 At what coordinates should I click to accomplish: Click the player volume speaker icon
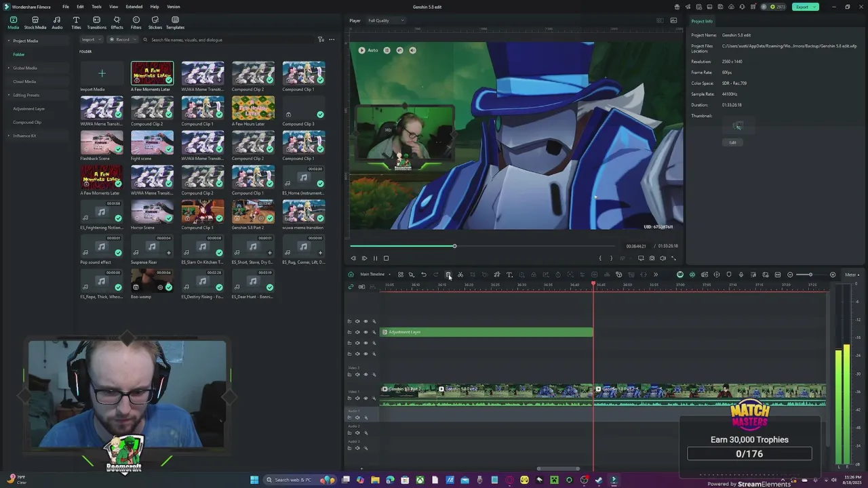click(663, 258)
